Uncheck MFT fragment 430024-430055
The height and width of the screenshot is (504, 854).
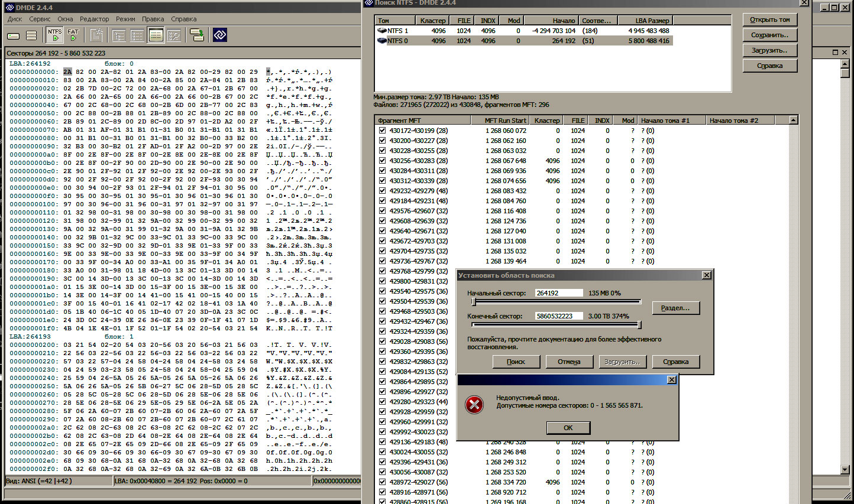point(383,452)
